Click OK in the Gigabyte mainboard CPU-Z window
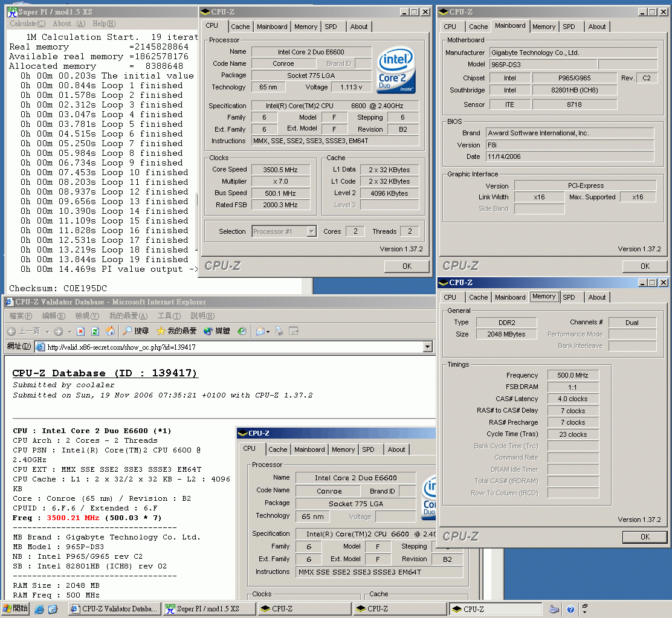Viewport: 672px width, 618px height. (645, 266)
